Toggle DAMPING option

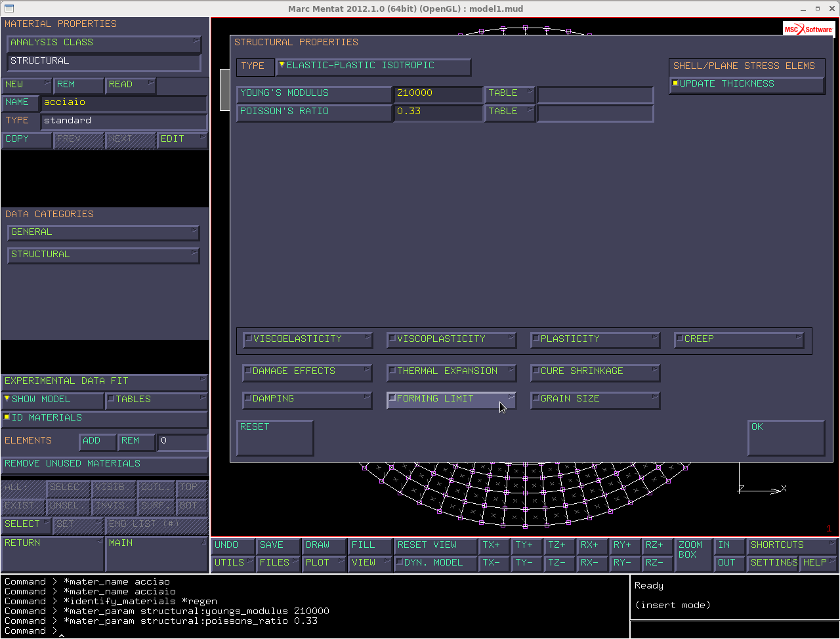tap(308, 400)
